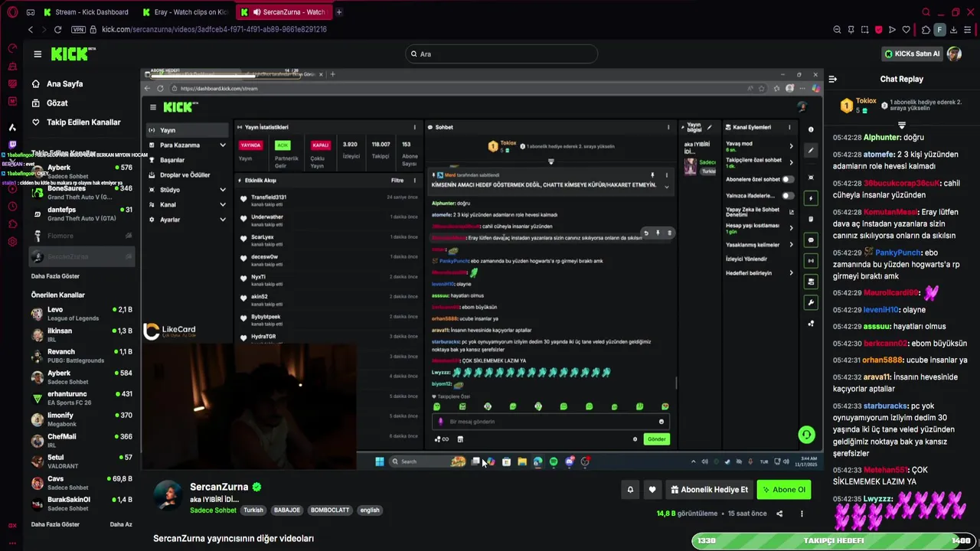Image resolution: width=980 pixels, height=551 pixels.
Task: Collapse the Chat Replay panel
Action: (x=833, y=79)
